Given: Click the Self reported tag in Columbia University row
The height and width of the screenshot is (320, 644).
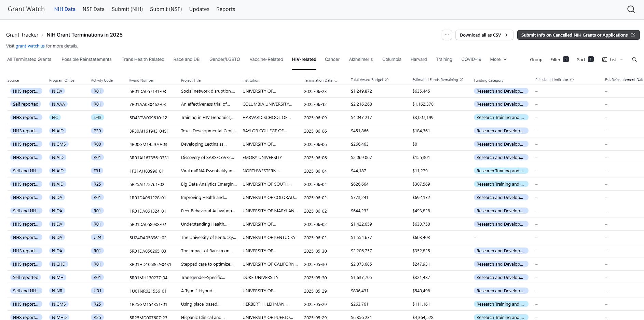Looking at the screenshot, I should pyautogui.click(x=26, y=104).
